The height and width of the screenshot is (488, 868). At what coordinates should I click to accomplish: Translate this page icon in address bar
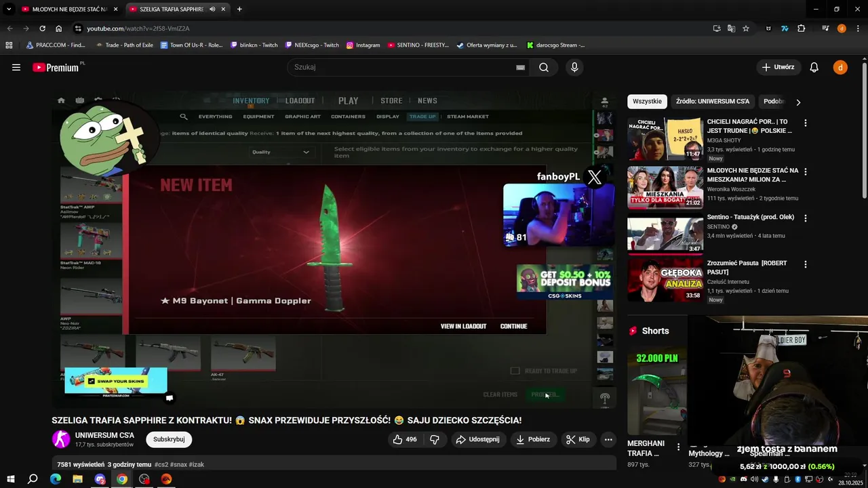[731, 28]
